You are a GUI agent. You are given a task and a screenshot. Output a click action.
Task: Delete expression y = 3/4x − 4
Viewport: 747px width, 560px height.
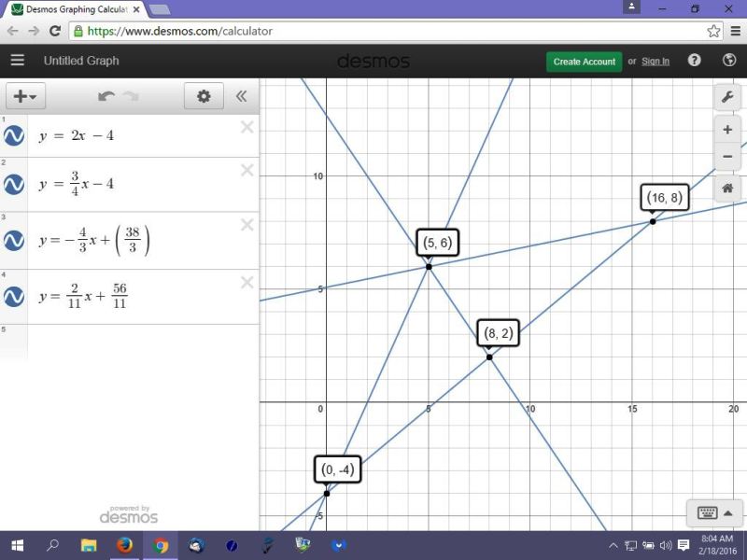pyautogui.click(x=247, y=170)
